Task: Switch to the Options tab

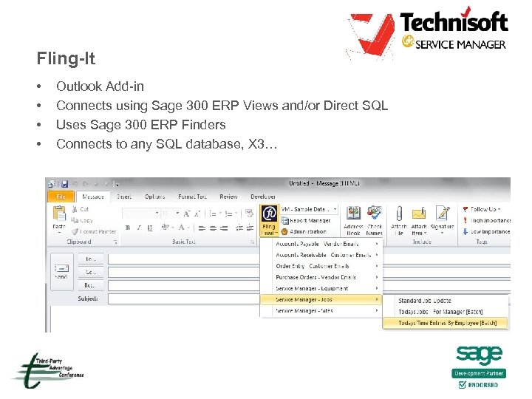Action: click(x=154, y=197)
